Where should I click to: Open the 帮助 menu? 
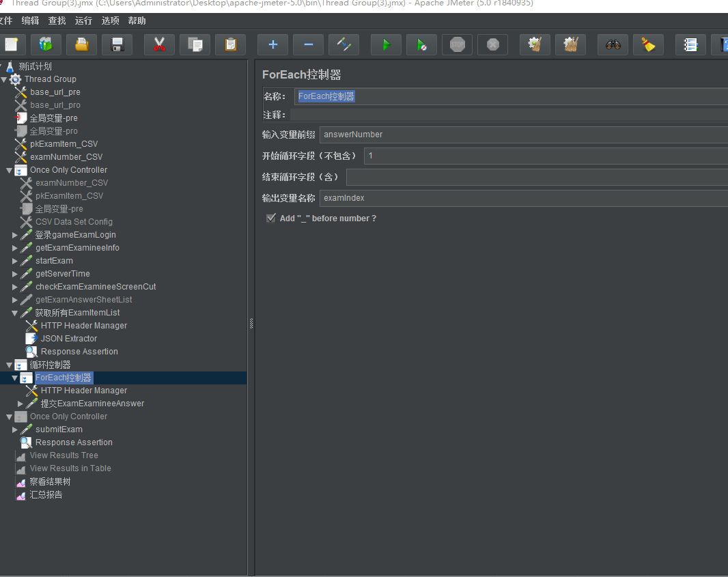tap(137, 20)
